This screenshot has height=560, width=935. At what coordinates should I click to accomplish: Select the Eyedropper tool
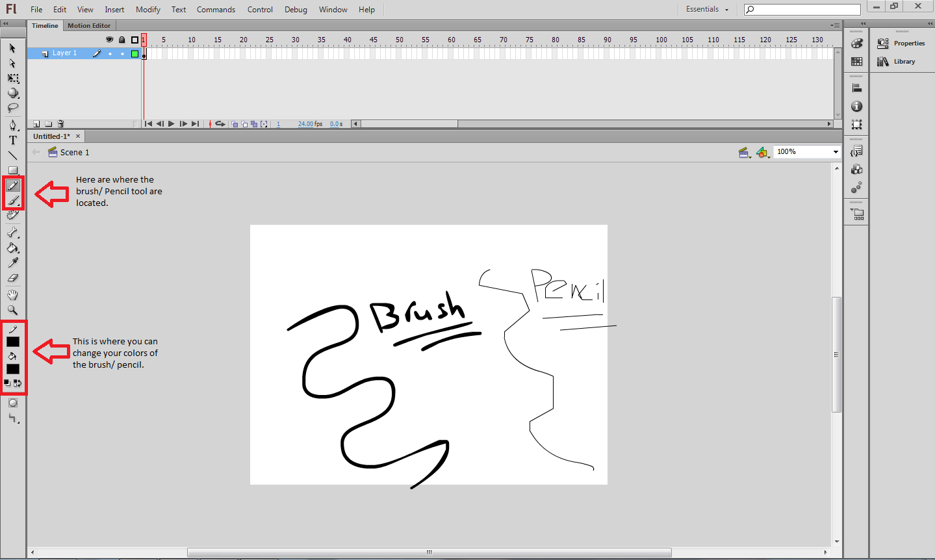13,262
